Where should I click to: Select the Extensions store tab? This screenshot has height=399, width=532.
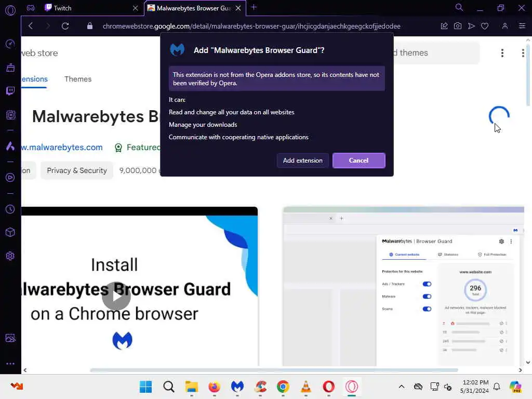click(x=34, y=79)
